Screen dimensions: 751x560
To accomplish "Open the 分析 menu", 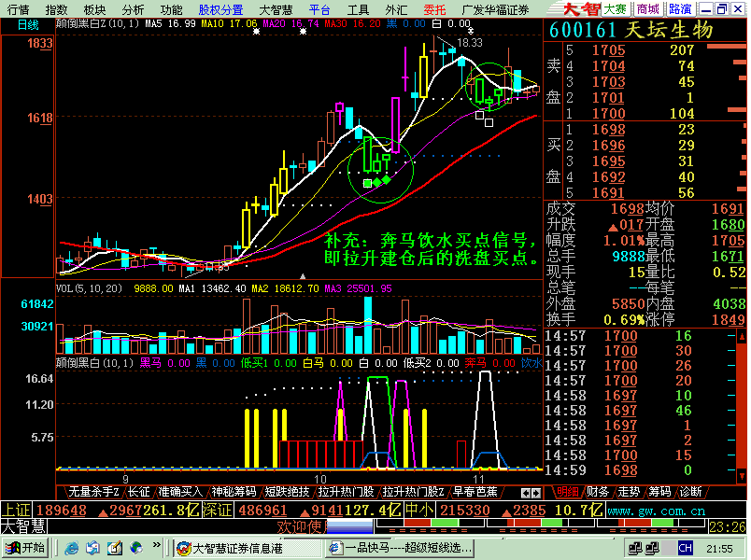I will (133, 9).
